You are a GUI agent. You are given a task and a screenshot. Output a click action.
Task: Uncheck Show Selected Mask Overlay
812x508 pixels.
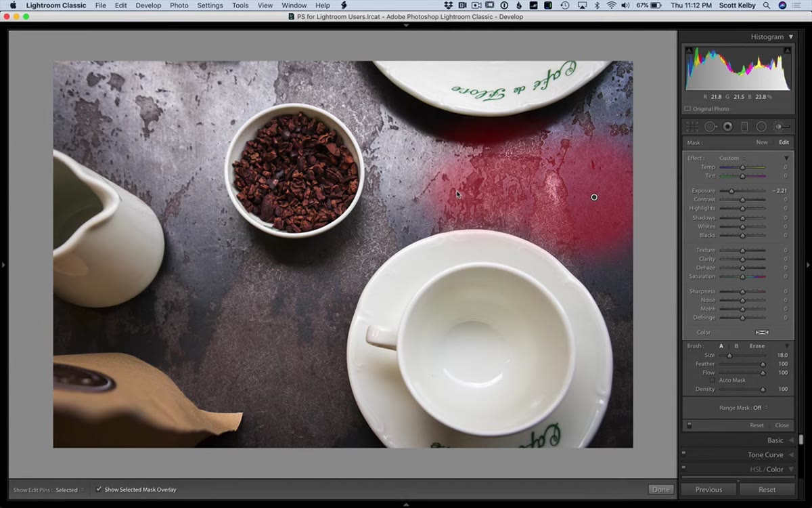99,489
